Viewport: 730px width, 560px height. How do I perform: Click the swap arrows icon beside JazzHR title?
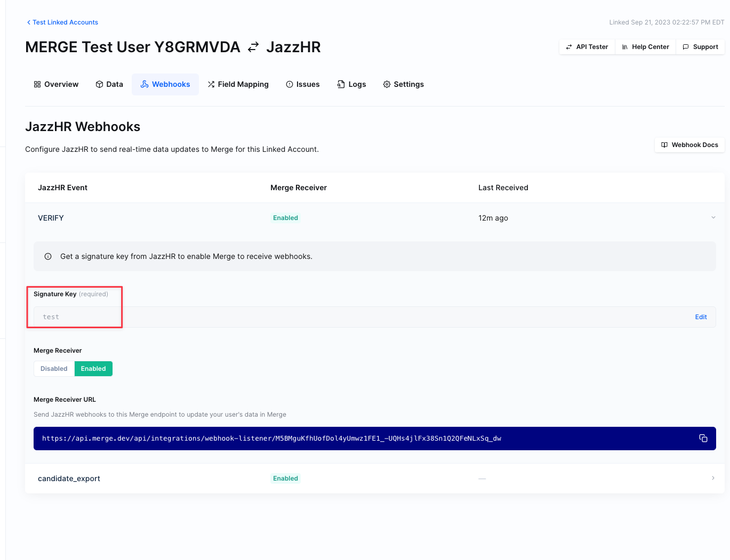253,47
